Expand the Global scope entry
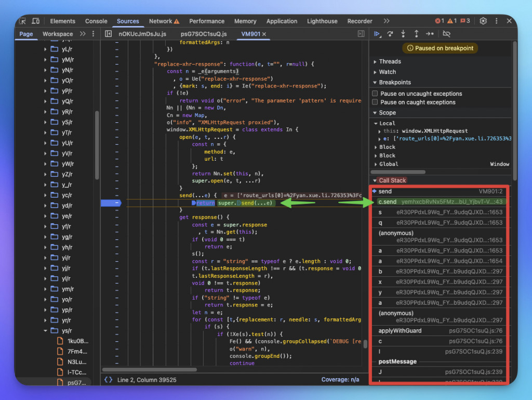Screen dimensions: 532x400 [388, 164]
